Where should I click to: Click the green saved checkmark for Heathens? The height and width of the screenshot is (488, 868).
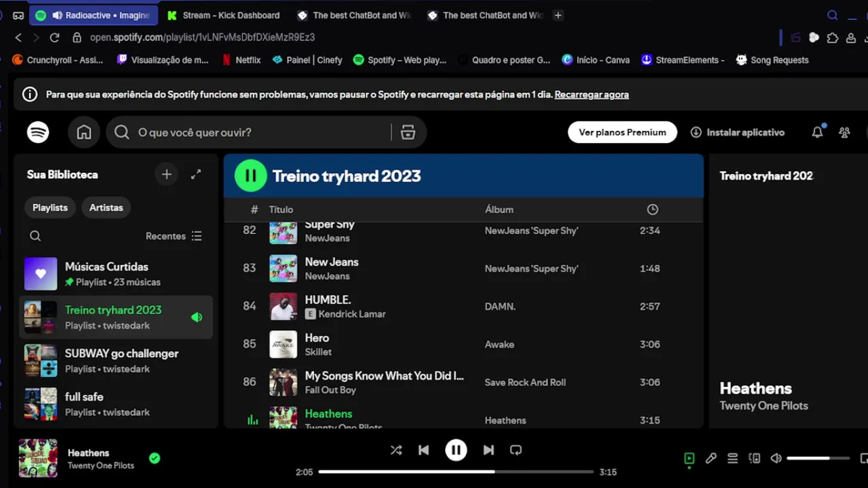pyautogui.click(x=155, y=458)
